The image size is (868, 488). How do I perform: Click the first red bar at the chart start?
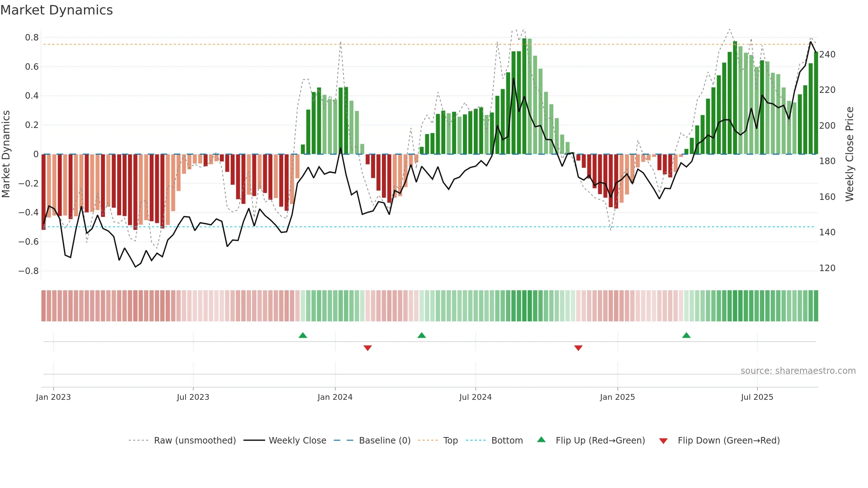point(43,192)
